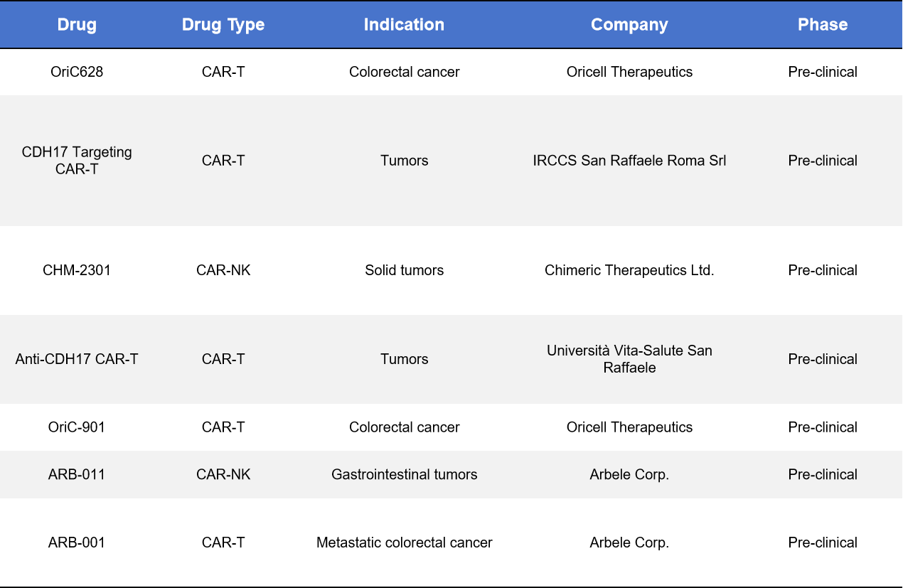Click Pre-clinical phase in ARB-001 row
The height and width of the screenshot is (588, 903).
(823, 542)
